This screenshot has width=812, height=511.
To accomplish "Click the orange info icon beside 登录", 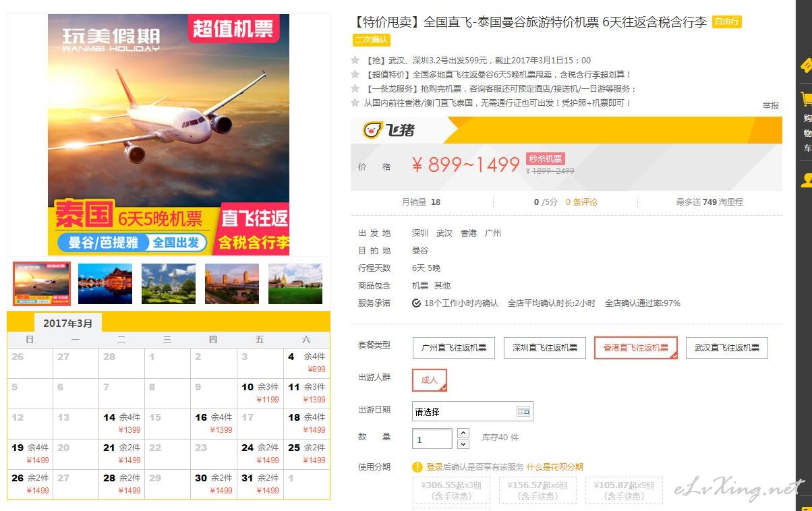I will 417,467.
